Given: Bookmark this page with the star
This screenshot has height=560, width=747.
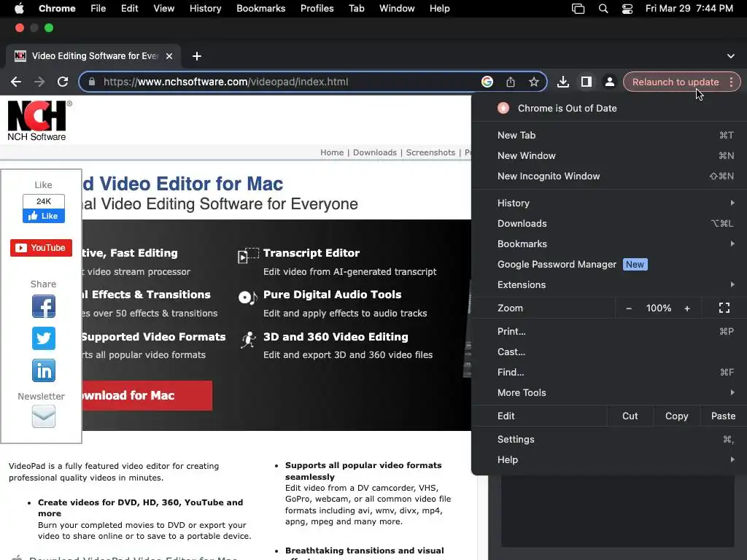Looking at the screenshot, I should (533, 82).
